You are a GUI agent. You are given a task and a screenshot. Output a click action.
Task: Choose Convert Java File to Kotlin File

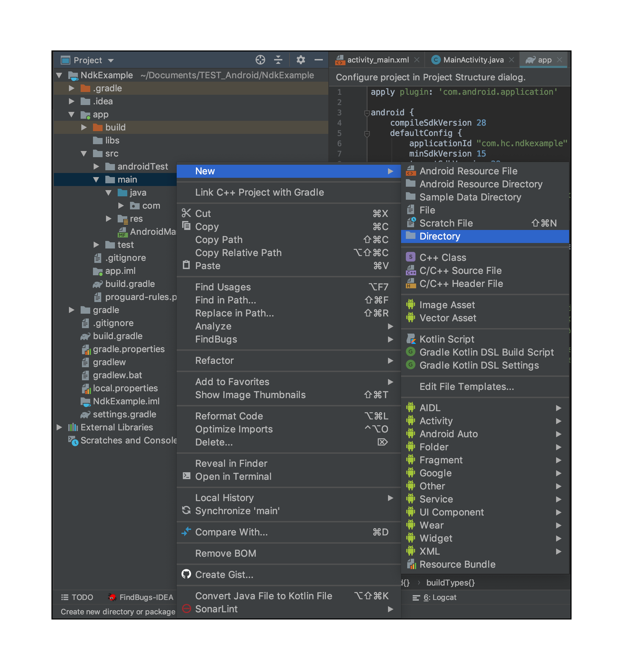289,596
